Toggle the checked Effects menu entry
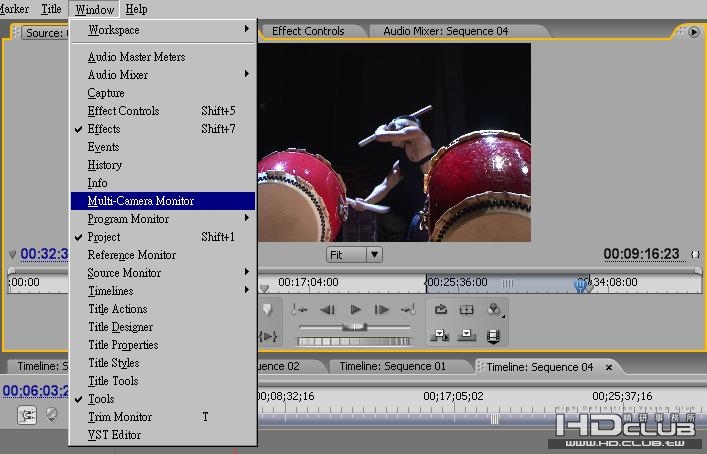 (x=163, y=129)
